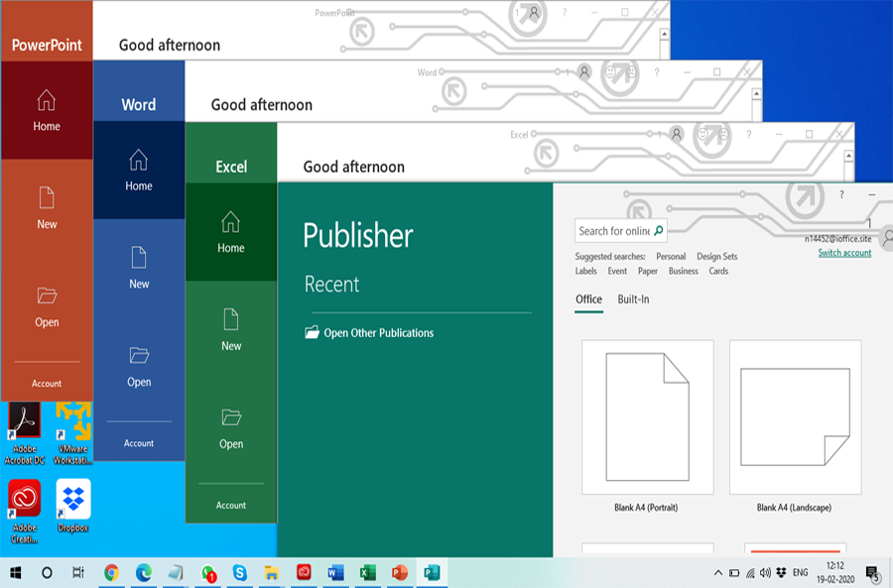The width and height of the screenshot is (893, 588).
Task: Click the Skype icon in the taskbar
Action: coord(239,572)
